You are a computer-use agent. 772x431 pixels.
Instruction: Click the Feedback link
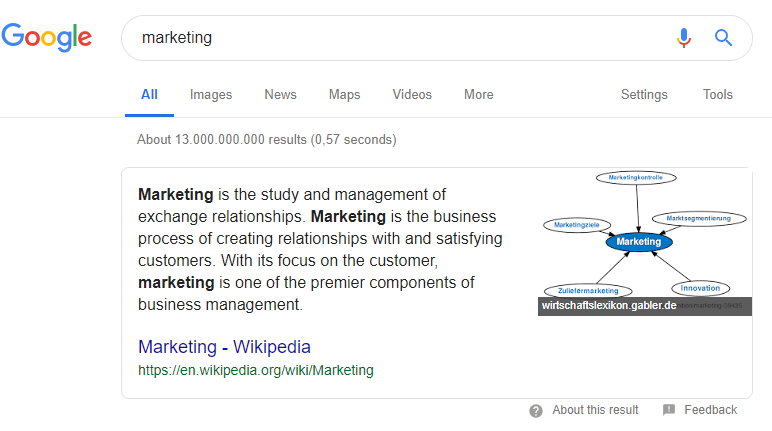click(x=710, y=410)
